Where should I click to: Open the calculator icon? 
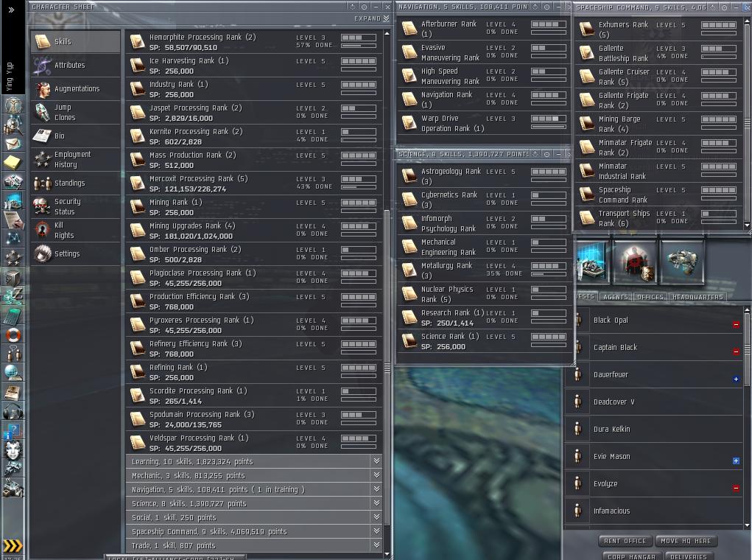click(13, 315)
